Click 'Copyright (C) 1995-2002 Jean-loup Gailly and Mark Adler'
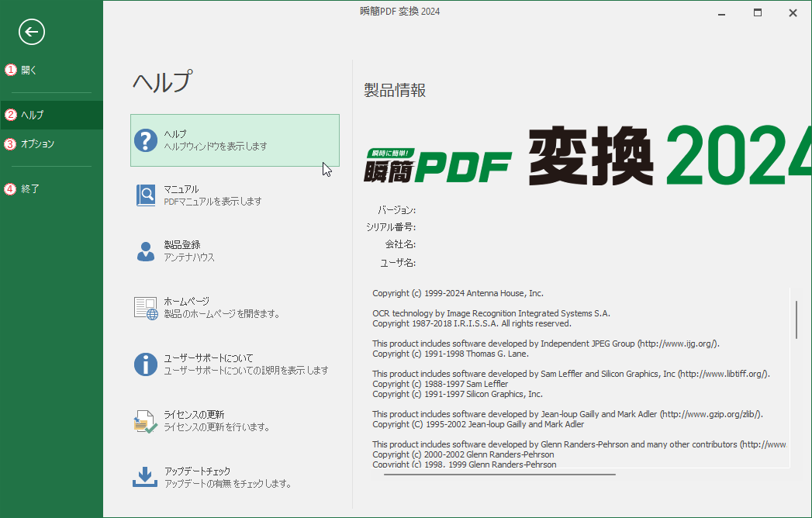Screen dimensions: 812x518 pyautogui.click(x=478, y=424)
